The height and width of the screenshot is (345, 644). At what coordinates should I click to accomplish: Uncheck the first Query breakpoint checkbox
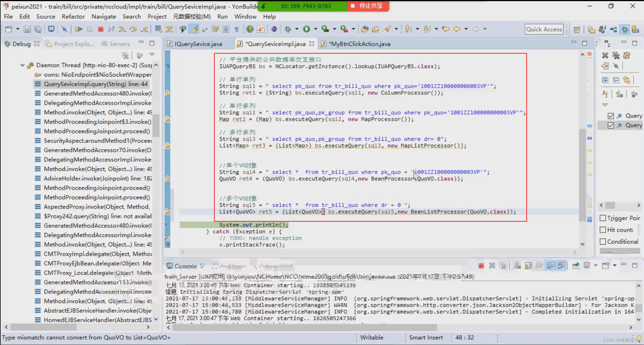pyautogui.click(x=611, y=116)
